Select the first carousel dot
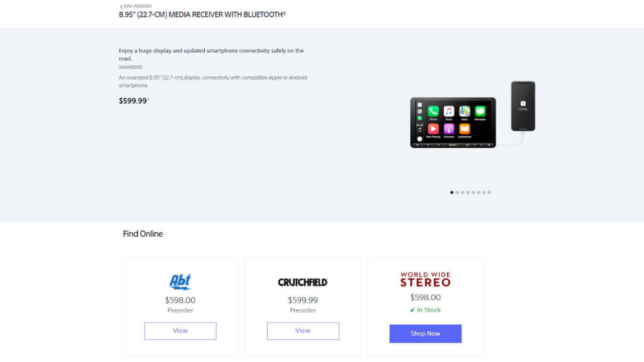The image size is (644, 362). (452, 192)
